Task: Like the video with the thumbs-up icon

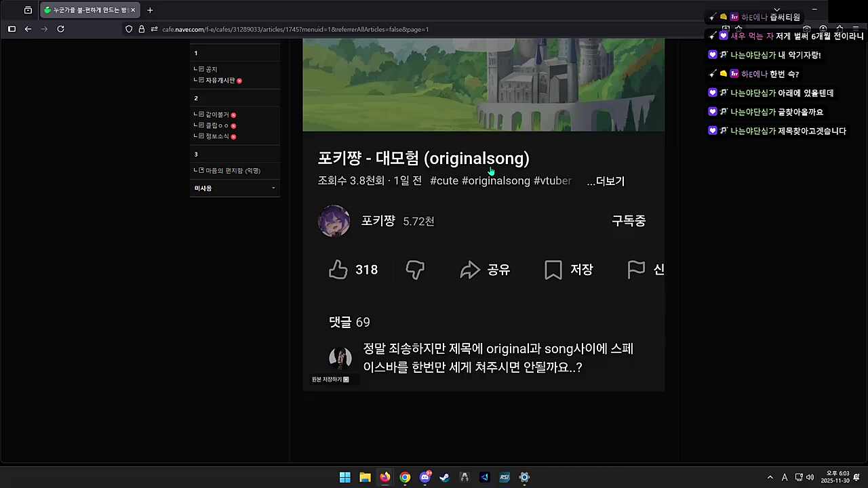Action: click(338, 270)
